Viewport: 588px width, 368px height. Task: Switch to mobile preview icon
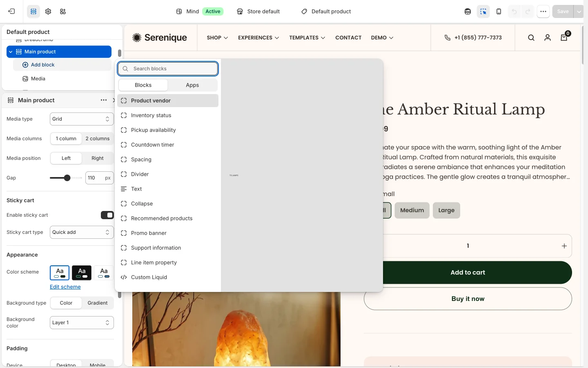(x=499, y=11)
